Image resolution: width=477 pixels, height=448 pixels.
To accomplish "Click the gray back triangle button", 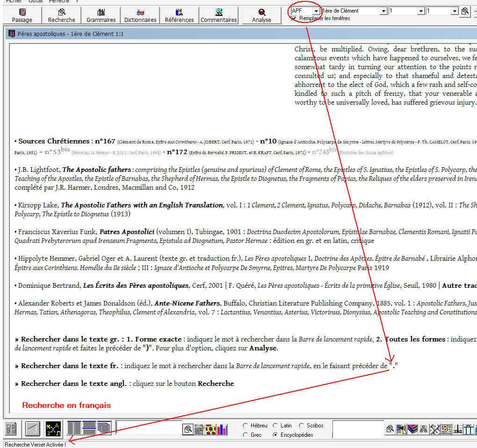I will (x=33, y=429).
